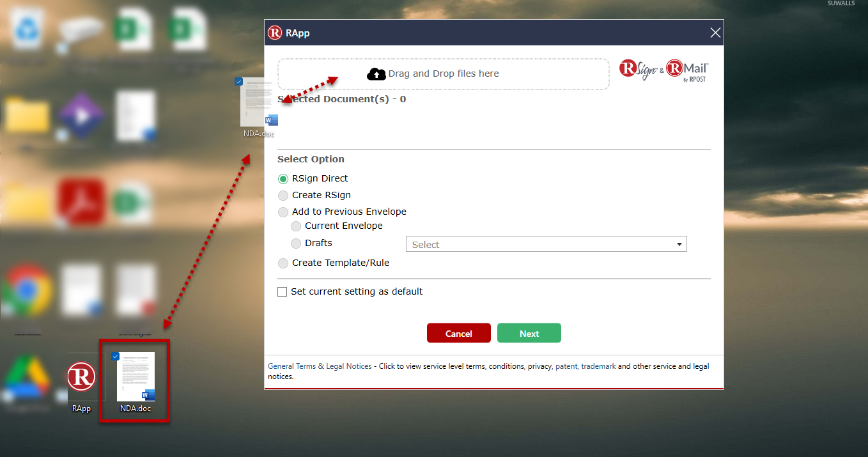The height and width of the screenshot is (457, 868).
Task: Select the RSign Direct option
Action: point(283,179)
